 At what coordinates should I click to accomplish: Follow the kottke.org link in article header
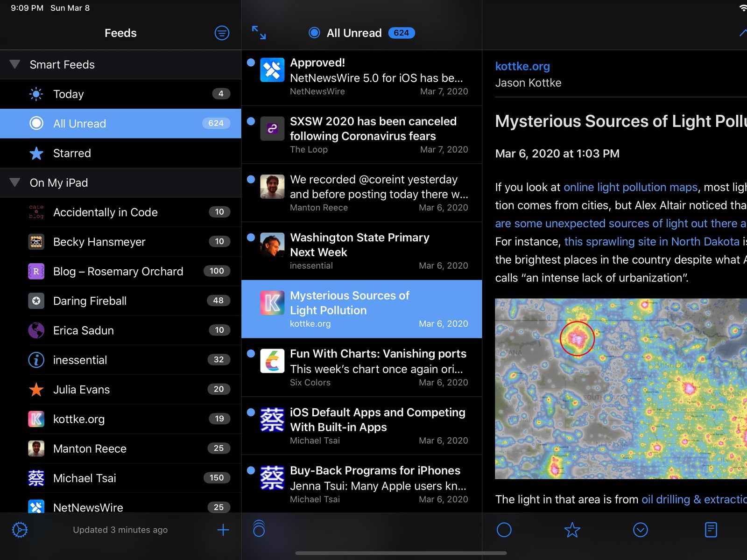[x=522, y=66]
